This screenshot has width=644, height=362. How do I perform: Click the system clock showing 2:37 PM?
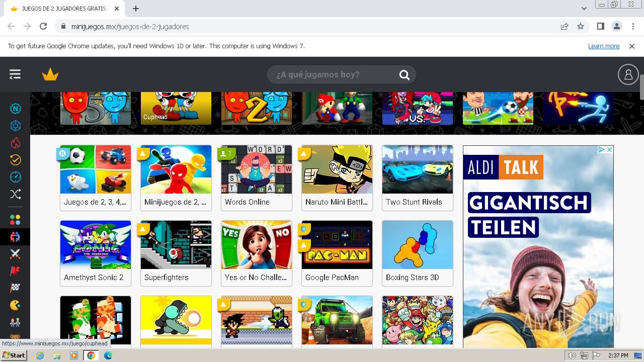(618, 355)
